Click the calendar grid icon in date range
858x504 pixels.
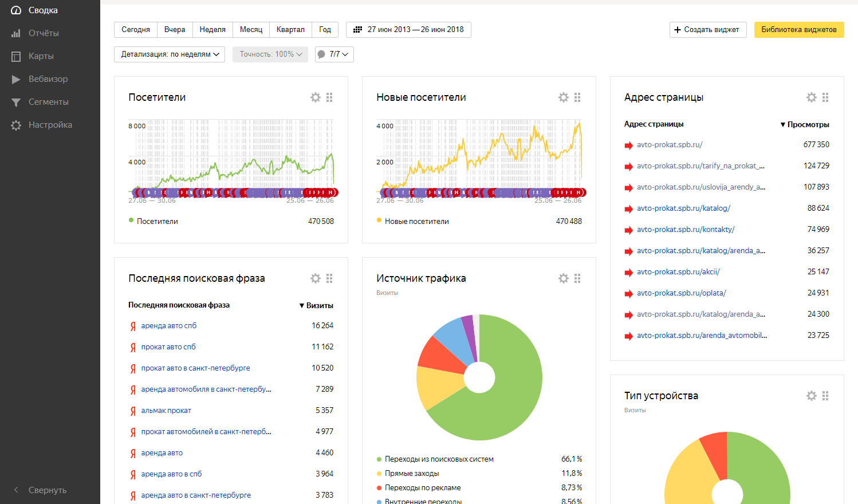pos(357,29)
